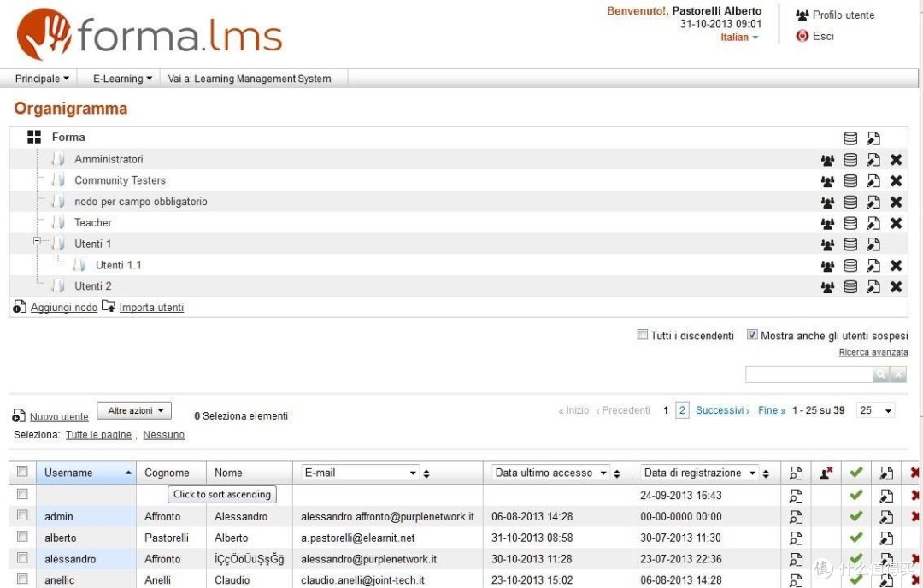This screenshot has width=923, height=588.
Task: Click the user search text field
Action: pos(808,374)
